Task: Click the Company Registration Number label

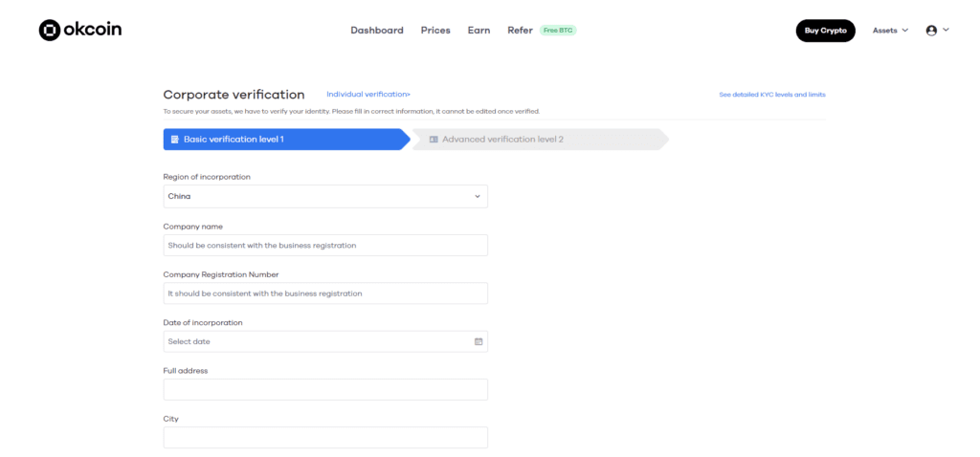Action: [x=221, y=274]
